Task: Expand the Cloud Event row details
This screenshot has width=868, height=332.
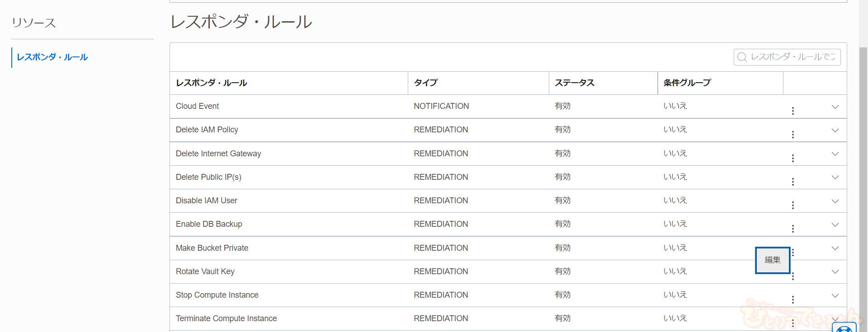Action: [835, 107]
